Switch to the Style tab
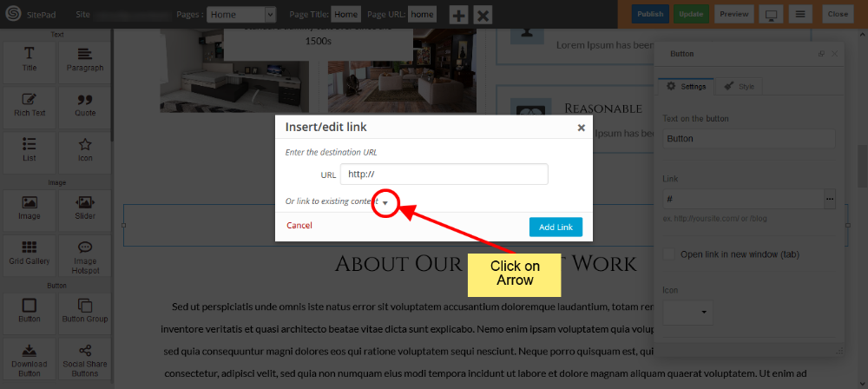This screenshot has width=868, height=389. coord(739,87)
